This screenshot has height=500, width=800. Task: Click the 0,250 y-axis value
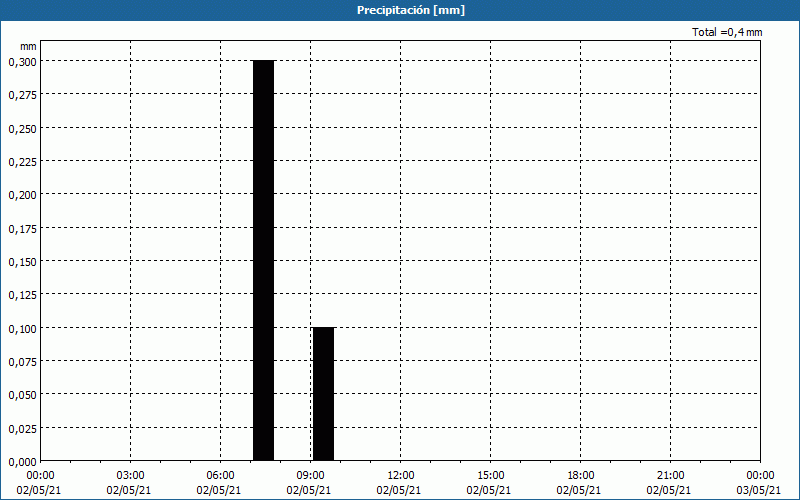coord(22,129)
